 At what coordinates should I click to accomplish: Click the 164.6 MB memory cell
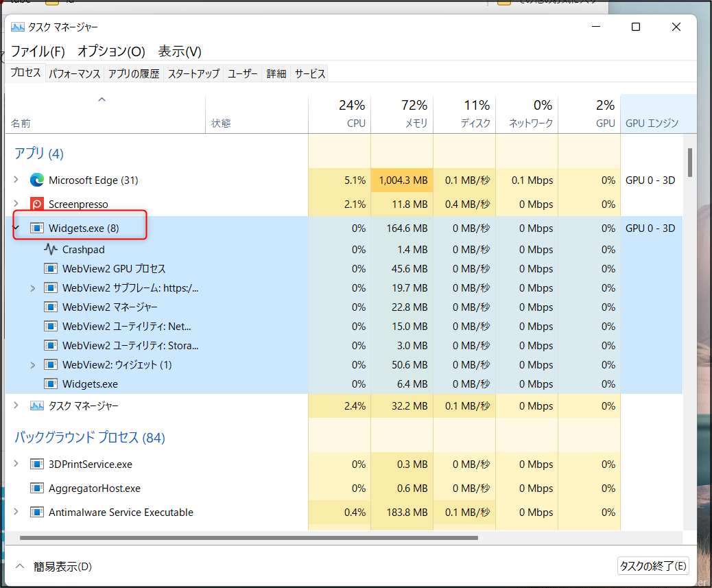tap(402, 228)
